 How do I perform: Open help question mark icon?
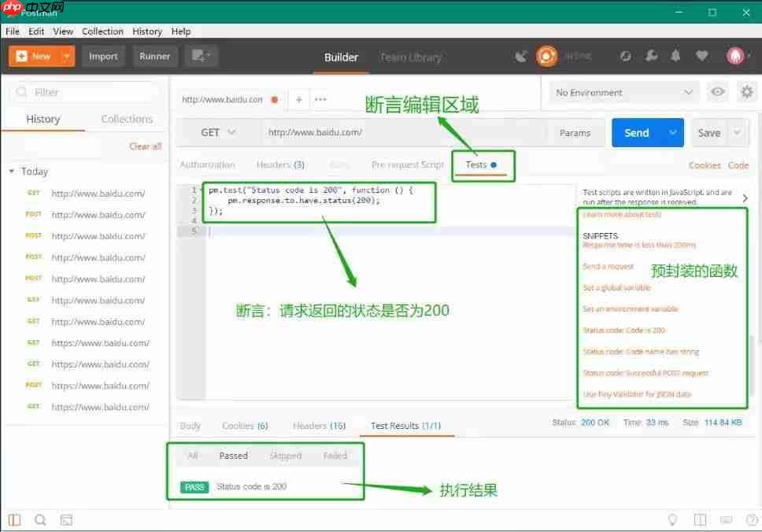click(752, 520)
